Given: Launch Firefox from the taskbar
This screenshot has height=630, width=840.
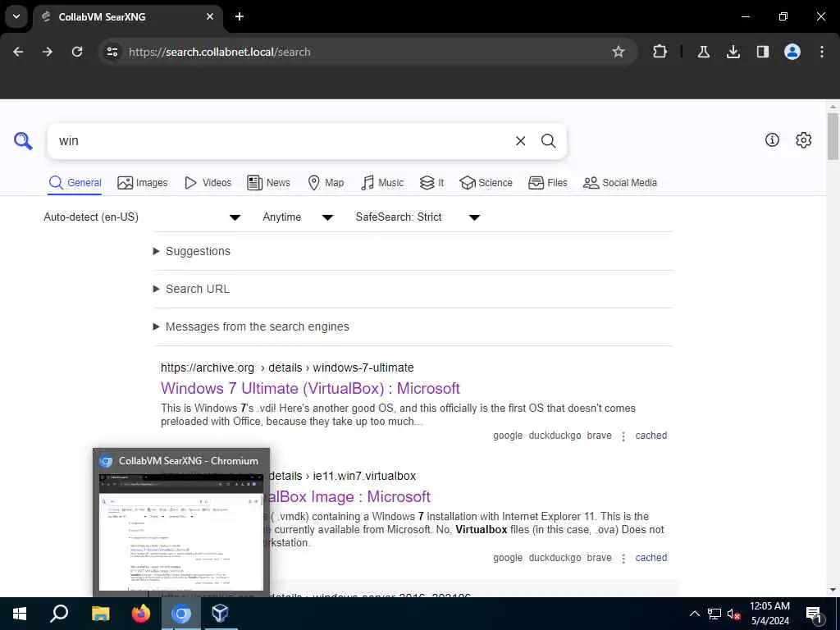Looking at the screenshot, I should [141, 614].
